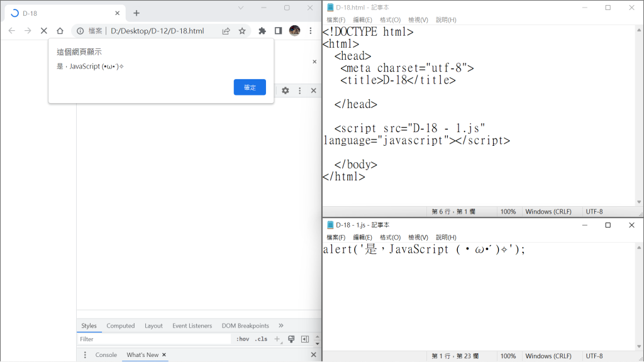Click the scroll up arrow in D-18 - 1.js Notepad
644x362 pixels.
tap(639, 248)
